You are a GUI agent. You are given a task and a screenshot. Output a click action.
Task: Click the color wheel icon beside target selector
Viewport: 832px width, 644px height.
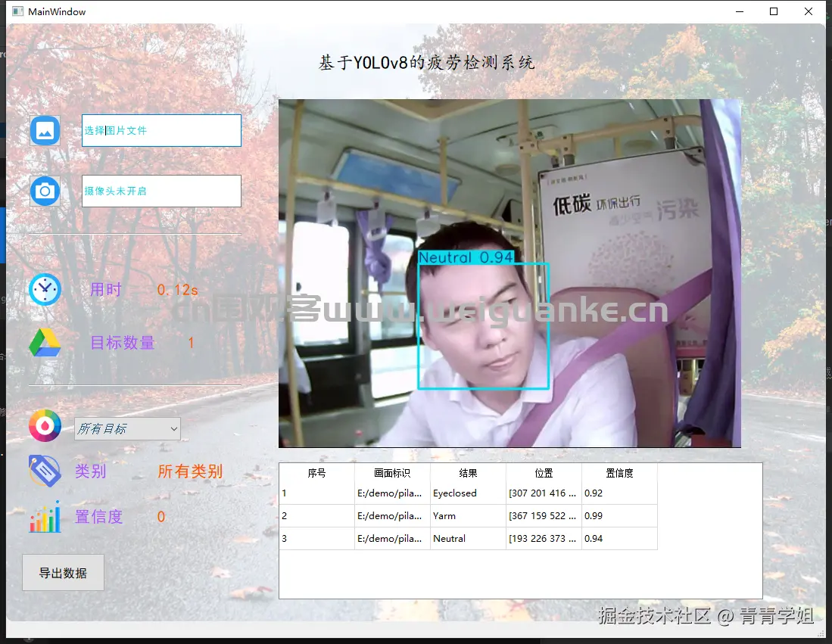tap(45, 425)
